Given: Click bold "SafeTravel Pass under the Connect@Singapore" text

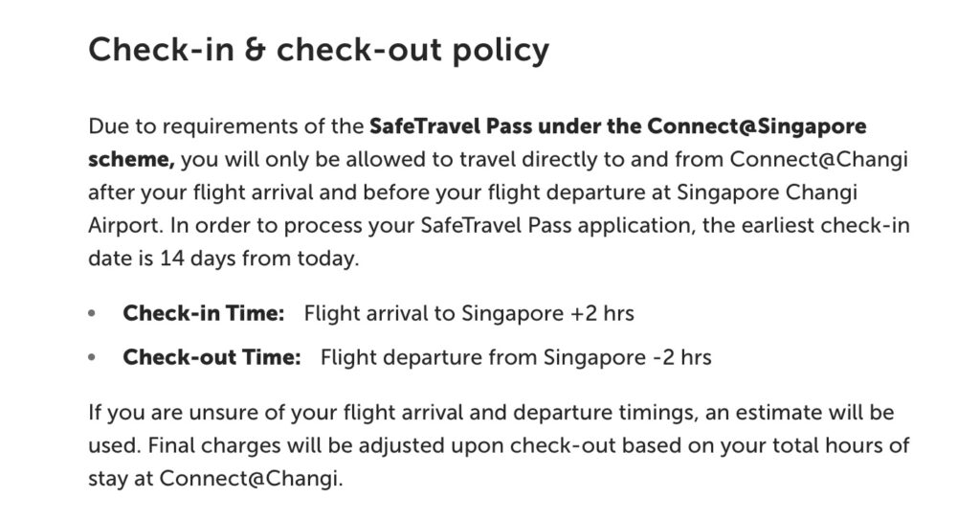Looking at the screenshot, I should point(618,126).
